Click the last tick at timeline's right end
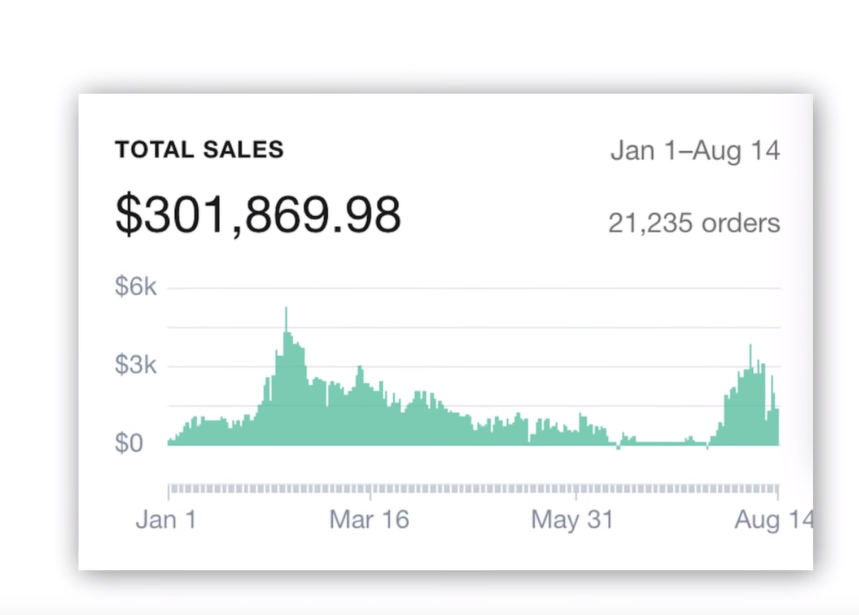859x615 pixels. [x=778, y=490]
